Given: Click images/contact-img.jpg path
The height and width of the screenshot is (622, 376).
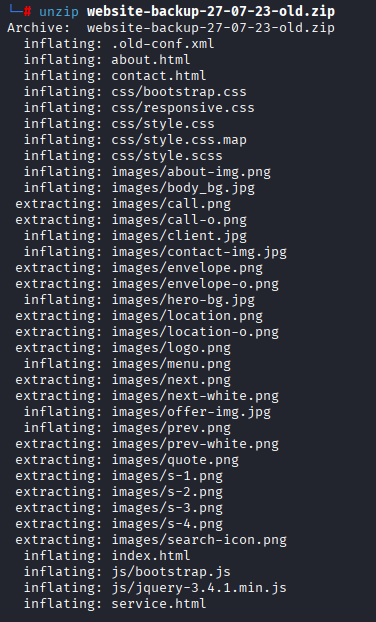Looking at the screenshot, I should point(199,251).
